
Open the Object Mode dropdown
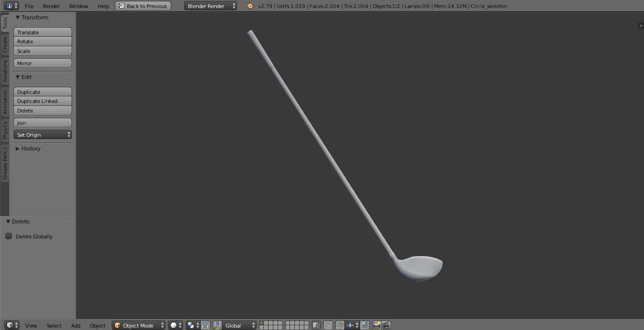coord(138,325)
